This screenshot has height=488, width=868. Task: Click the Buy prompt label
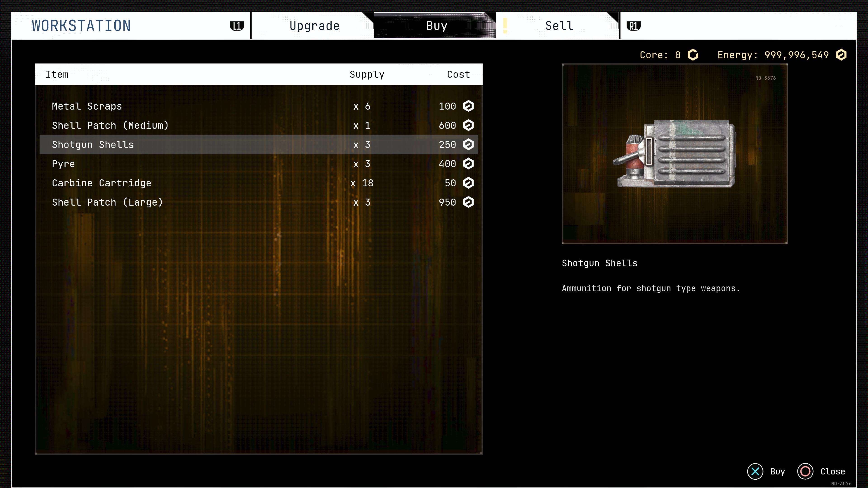point(777,472)
